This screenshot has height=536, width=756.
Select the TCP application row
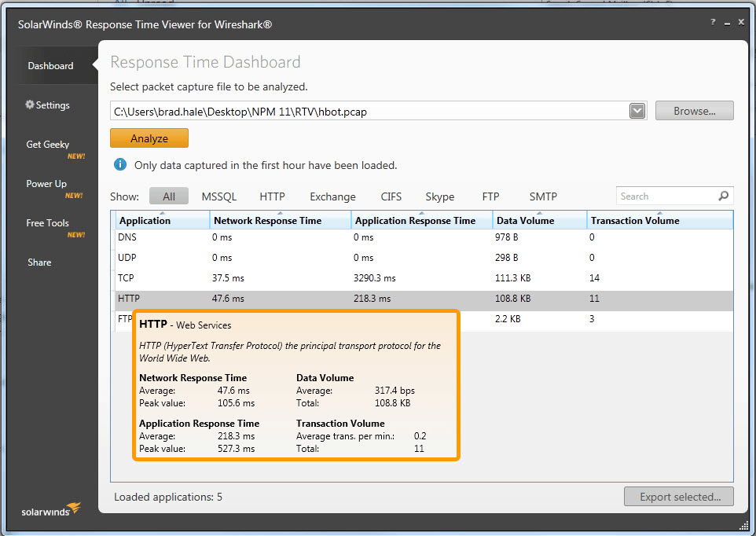424,278
